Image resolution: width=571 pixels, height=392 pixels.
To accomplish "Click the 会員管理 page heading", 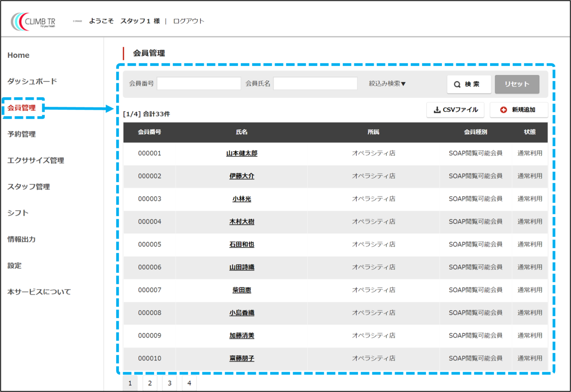I will point(149,53).
